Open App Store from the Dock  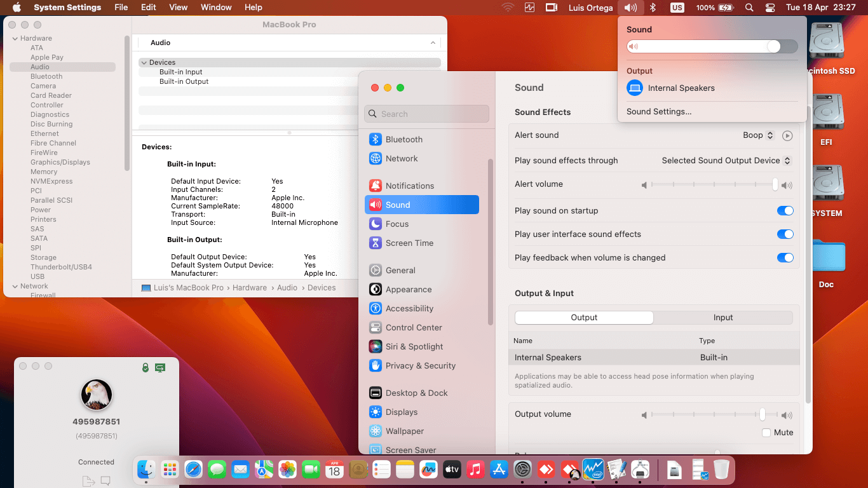pos(499,470)
